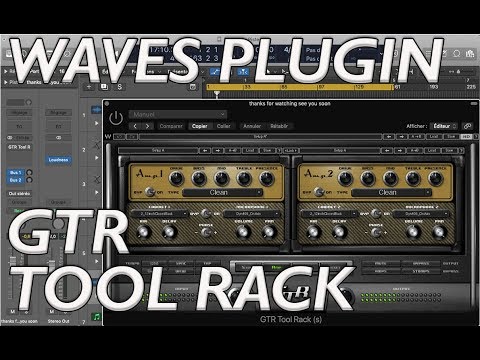Click Amp 2 Presence knob
Image resolution: width=480 pixels, height=360 pixels.
tap(436, 179)
